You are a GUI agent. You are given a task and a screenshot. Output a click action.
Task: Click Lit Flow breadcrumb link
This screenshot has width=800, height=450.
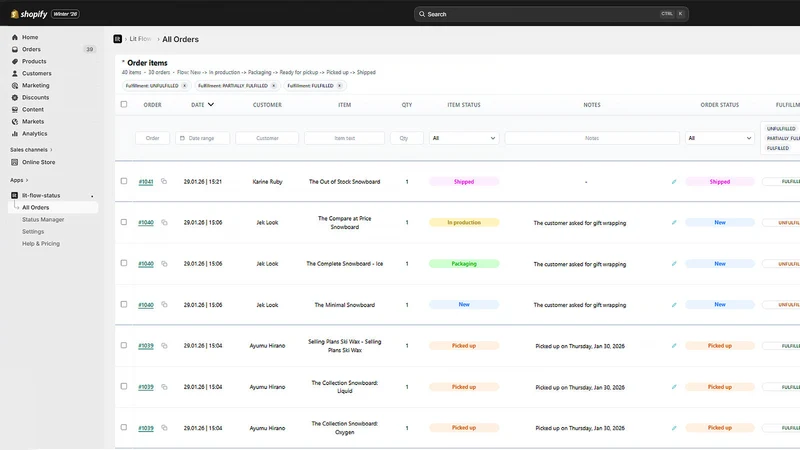[140, 39]
